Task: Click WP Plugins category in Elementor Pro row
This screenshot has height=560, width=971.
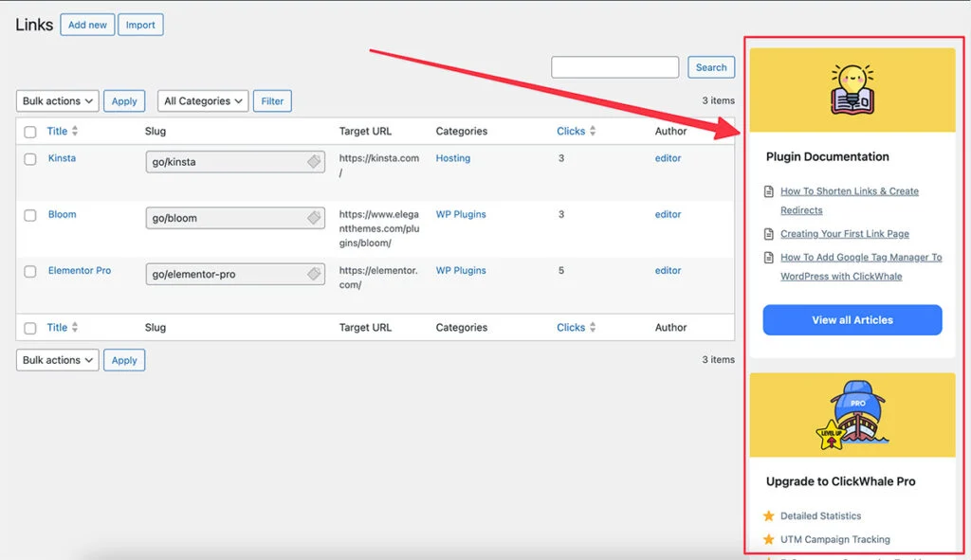Action: pyautogui.click(x=461, y=270)
